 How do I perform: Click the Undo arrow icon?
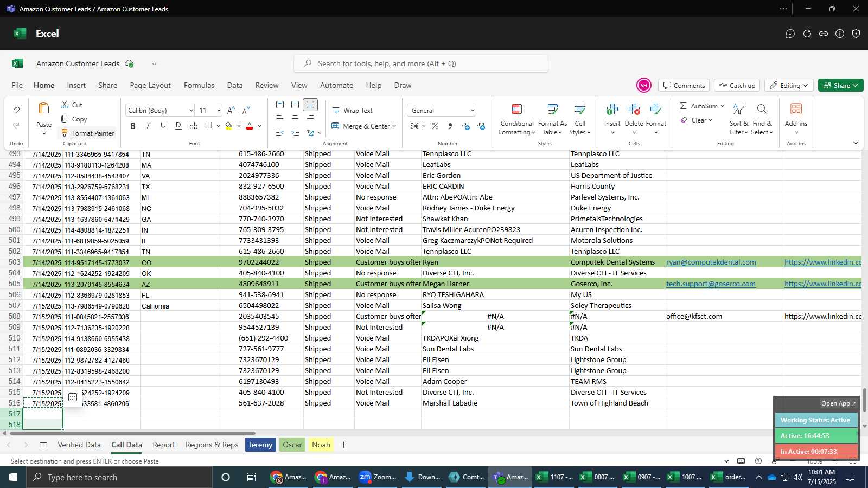[16, 110]
